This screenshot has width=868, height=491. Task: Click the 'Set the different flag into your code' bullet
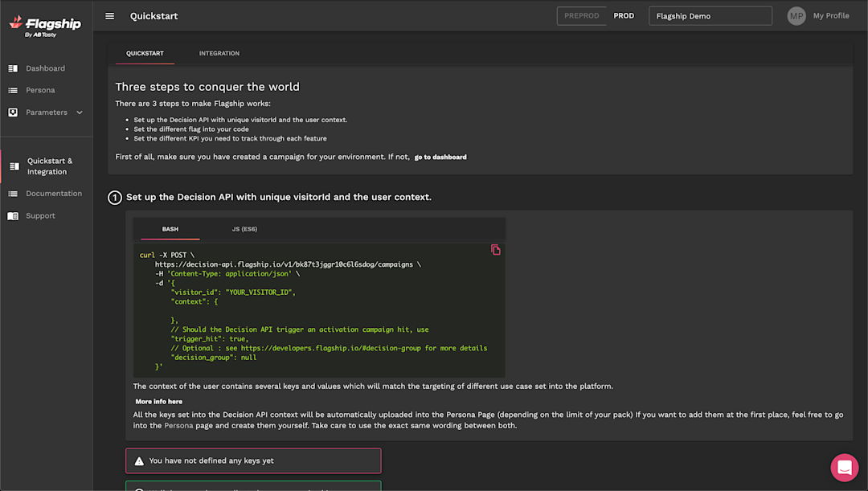(x=191, y=129)
